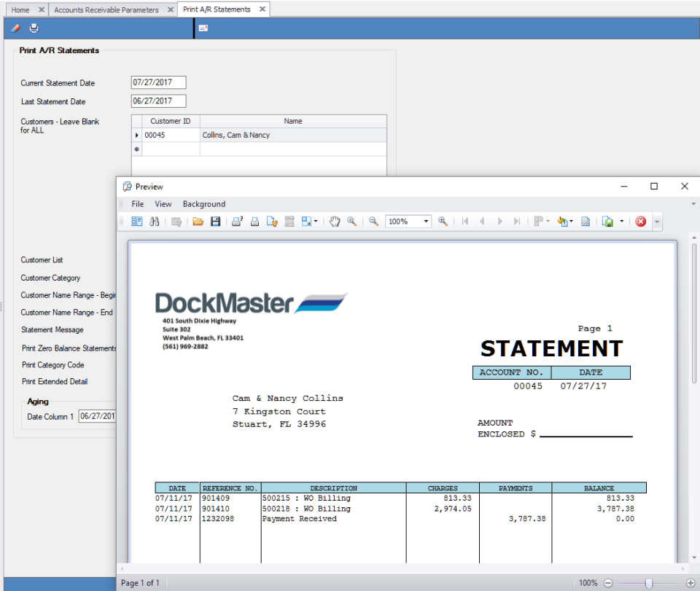This screenshot has height=591, width=700.
Task: Click the Current Statement Date field
Action: click(157, 82)
